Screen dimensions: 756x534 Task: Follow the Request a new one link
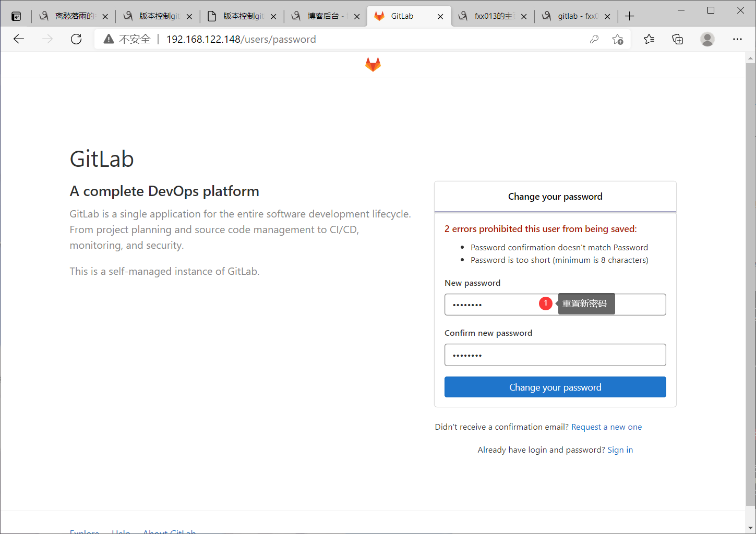[606, 427]
